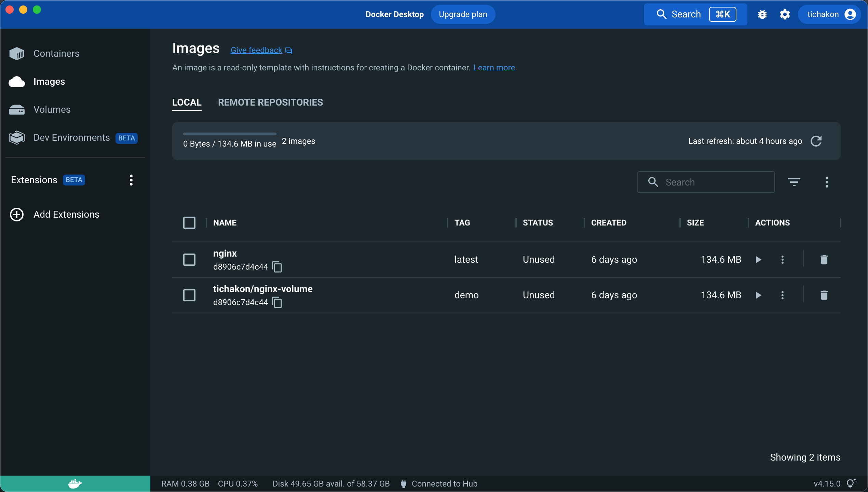
Task: Refresh the images list
Action: (x=817, y=141)
